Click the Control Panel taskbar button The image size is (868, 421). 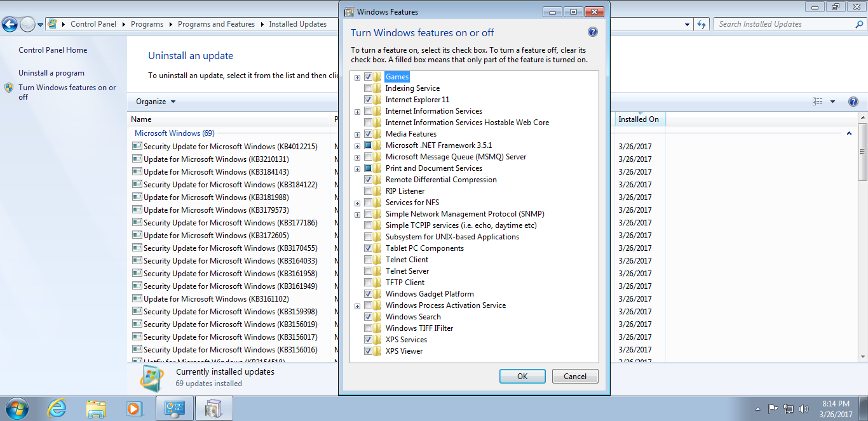[x=175, y=408]
